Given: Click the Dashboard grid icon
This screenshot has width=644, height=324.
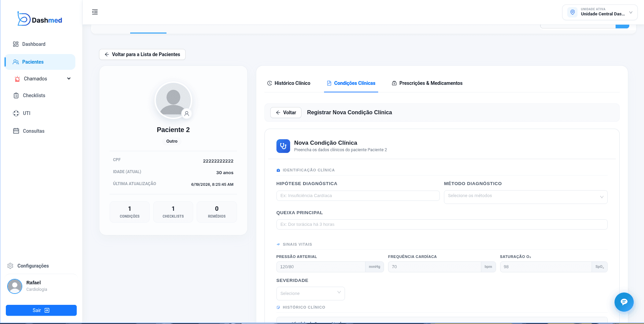Looking at the screenshot, I should (x=16, y=44).
